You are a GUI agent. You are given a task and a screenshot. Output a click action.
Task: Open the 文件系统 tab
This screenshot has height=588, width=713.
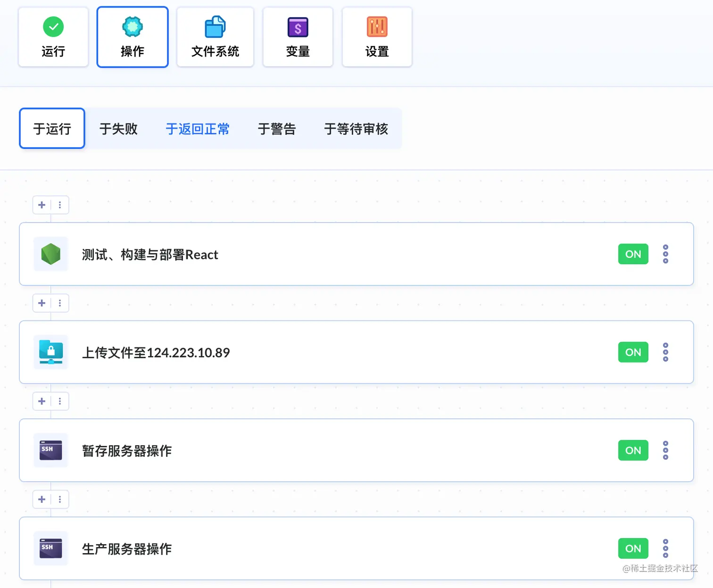(215, 37)
